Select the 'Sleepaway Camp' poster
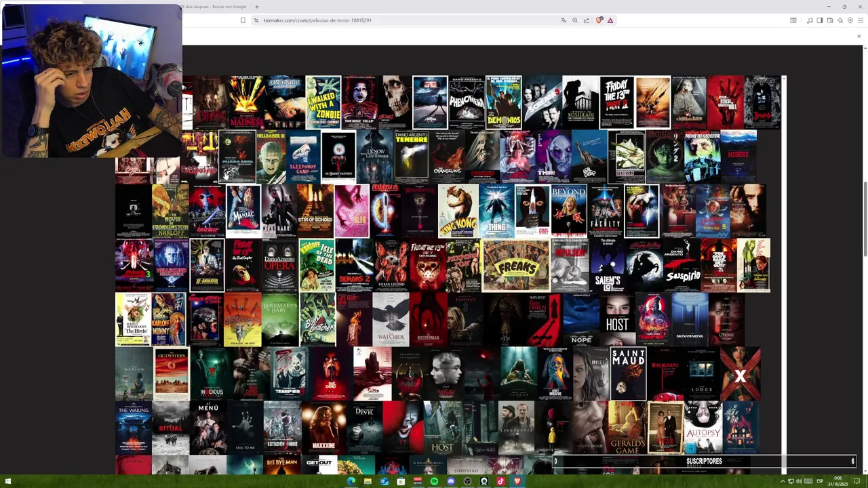This screenshot has height=488, width=868. 304,157
